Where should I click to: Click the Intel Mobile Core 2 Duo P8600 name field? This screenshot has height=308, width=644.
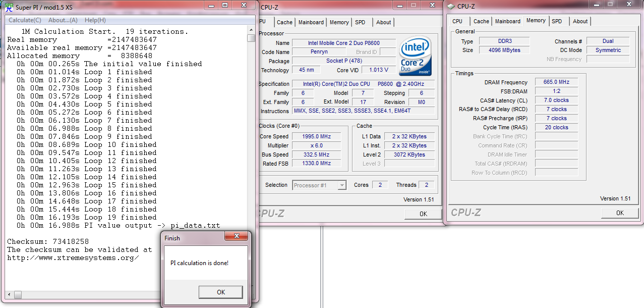click(x=344, y=43)
